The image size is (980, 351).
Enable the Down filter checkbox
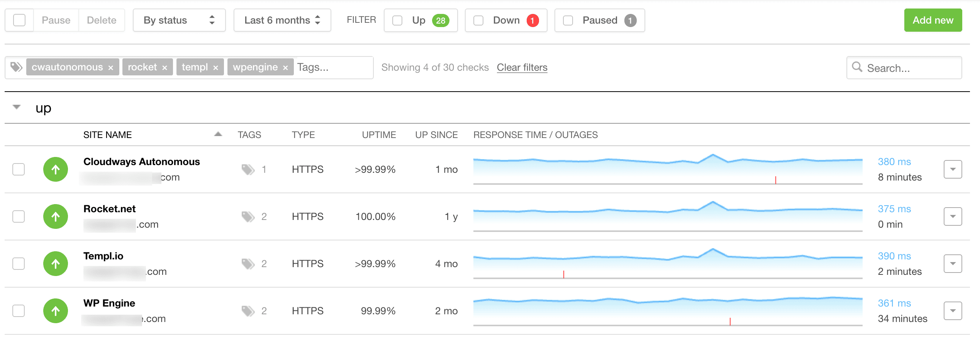point(478,20)
